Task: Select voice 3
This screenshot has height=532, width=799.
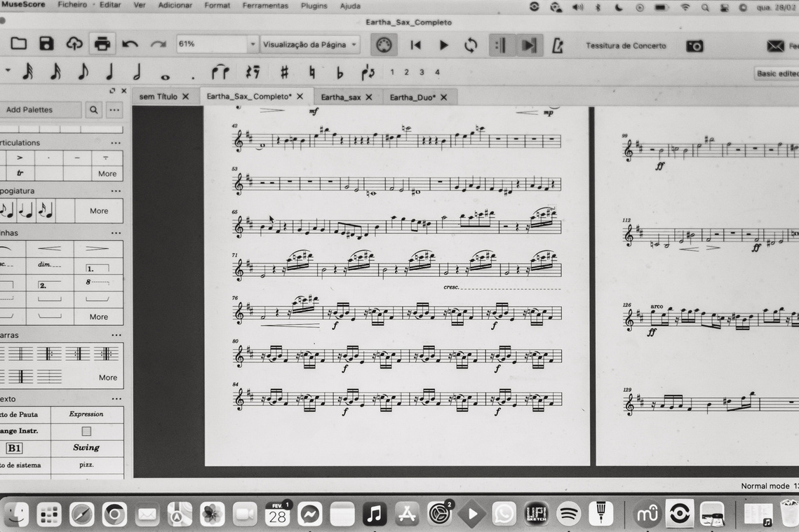Action: pyautogui.click(x=422, y=72)
